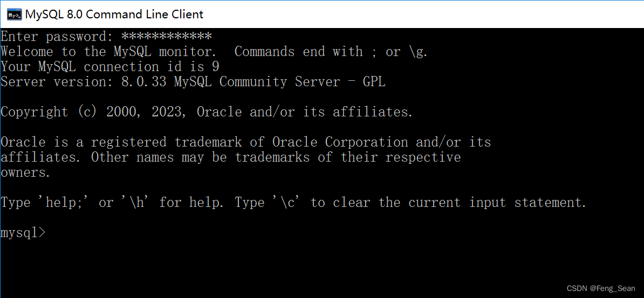Click the word 'owners.'
This screenshot has width=644, height=298.
(25, 172)
